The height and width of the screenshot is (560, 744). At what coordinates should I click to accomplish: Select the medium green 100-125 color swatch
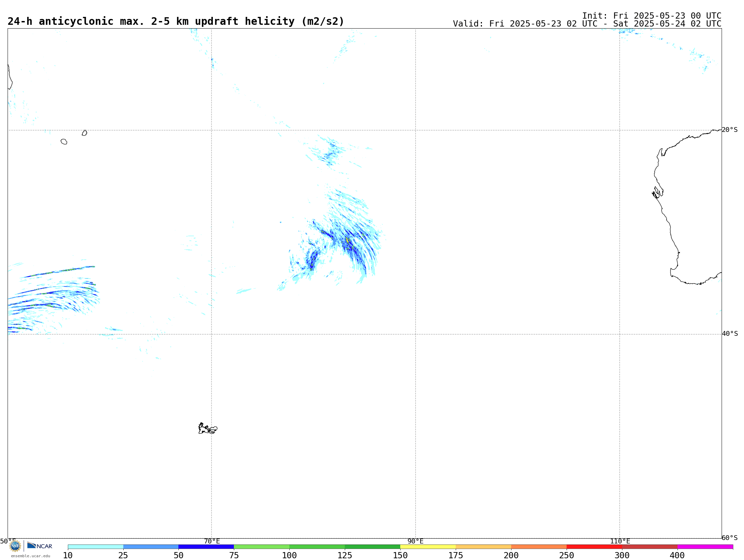coord(317,547)
